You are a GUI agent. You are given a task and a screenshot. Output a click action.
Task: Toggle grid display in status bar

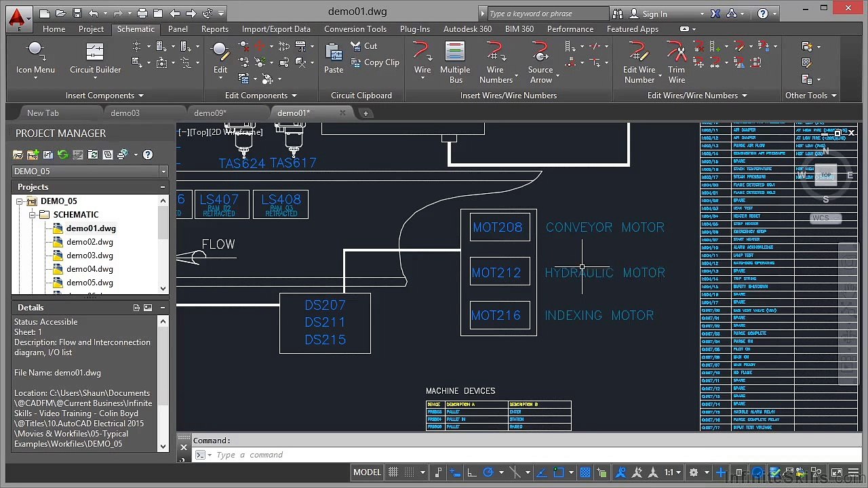(x=393, y=472)
